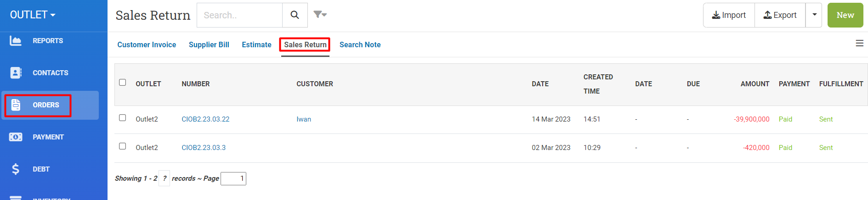Screen dimensions: 868x200
Task: Switch to the Supplier Bill tab
Action: point(209,44)
